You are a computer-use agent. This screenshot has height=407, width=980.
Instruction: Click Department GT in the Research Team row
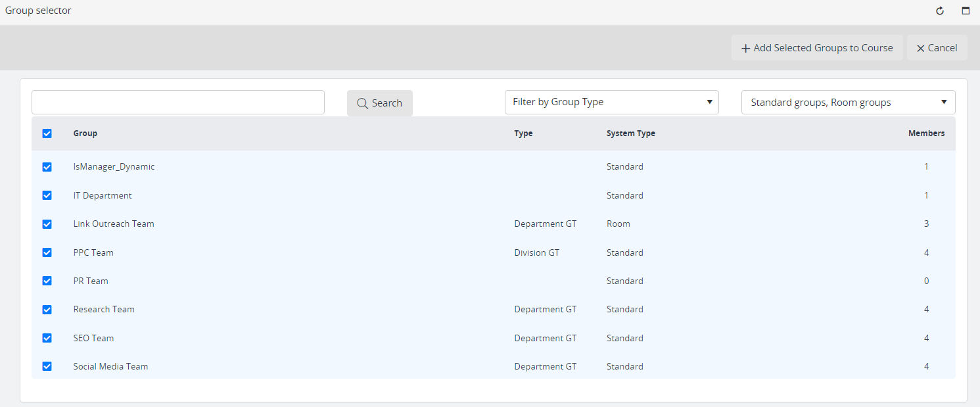point(546,310)
